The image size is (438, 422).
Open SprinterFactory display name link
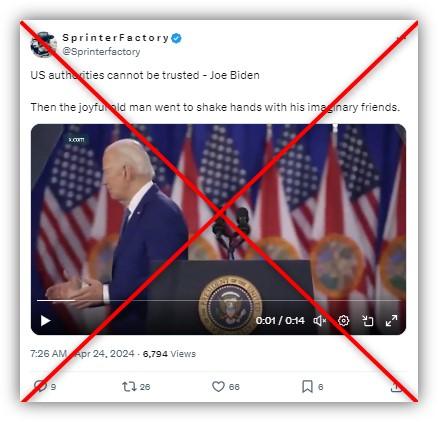[x=116, y=38]
